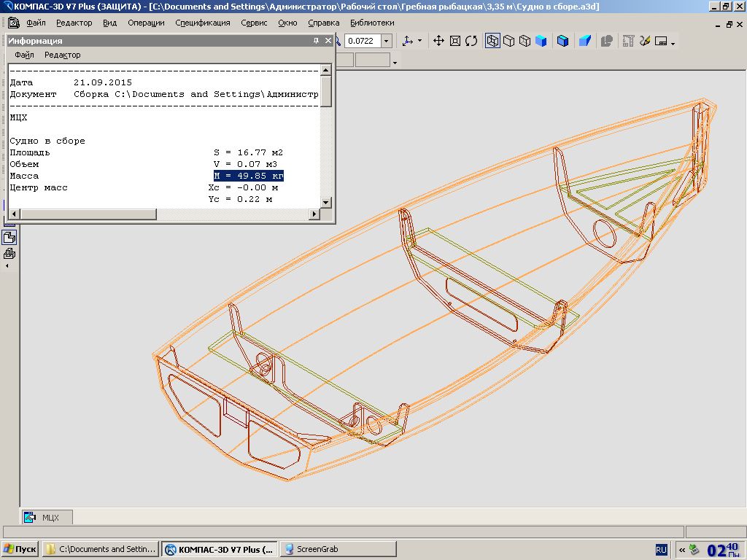Open the display panel layout dropdown arrow

[x=672, y=43]
